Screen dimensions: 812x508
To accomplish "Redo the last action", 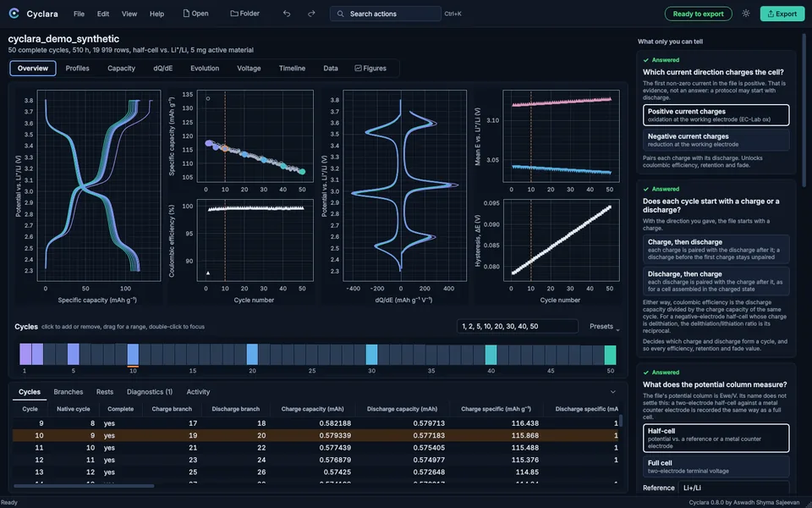I will [x=311, y=14].
